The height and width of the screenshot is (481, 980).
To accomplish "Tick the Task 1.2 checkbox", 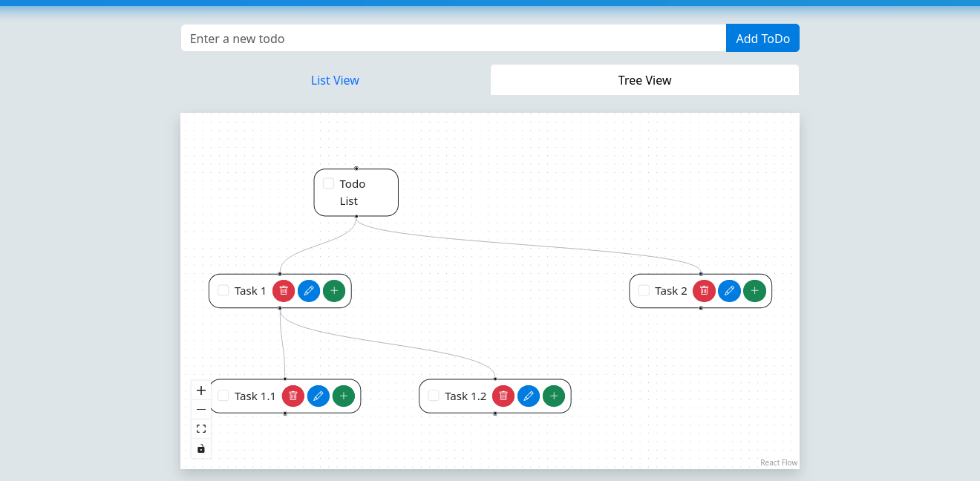I will [x=434, y=396].
